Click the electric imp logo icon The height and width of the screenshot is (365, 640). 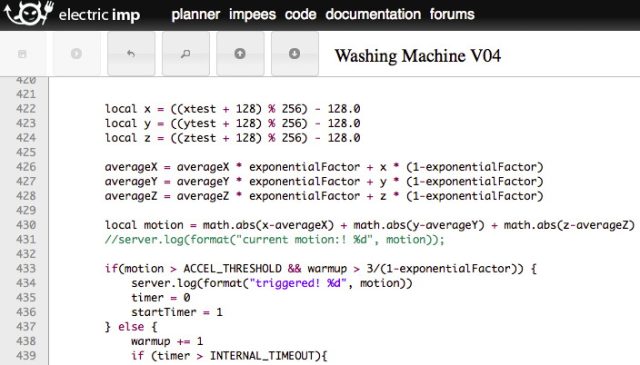(29, 13)
